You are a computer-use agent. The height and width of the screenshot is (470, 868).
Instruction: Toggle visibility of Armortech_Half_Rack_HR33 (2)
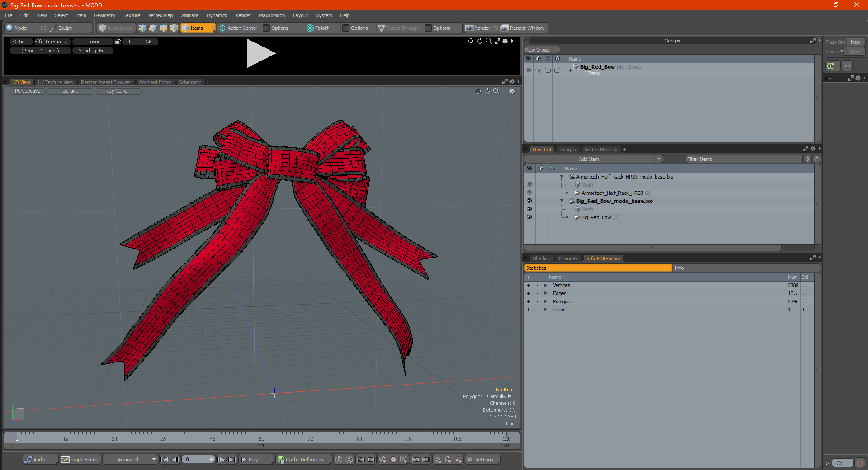click(x=529, y=193)
